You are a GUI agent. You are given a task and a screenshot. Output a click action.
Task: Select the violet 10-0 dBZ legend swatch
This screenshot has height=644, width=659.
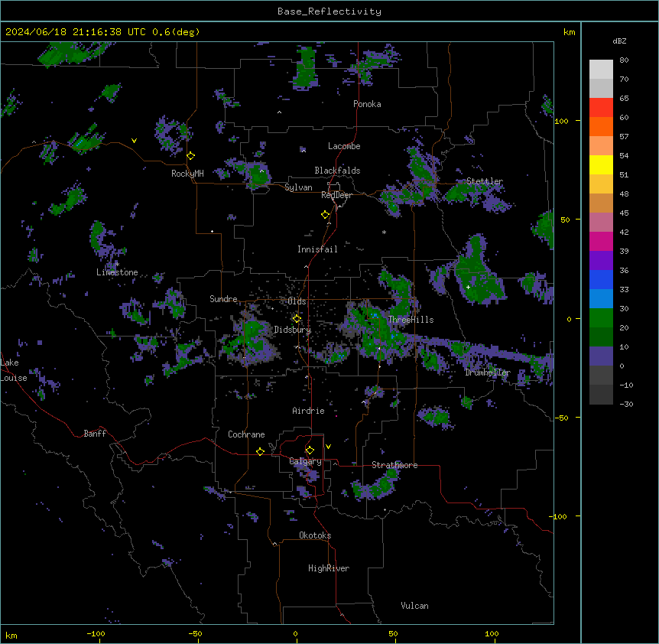pos(601,356)
